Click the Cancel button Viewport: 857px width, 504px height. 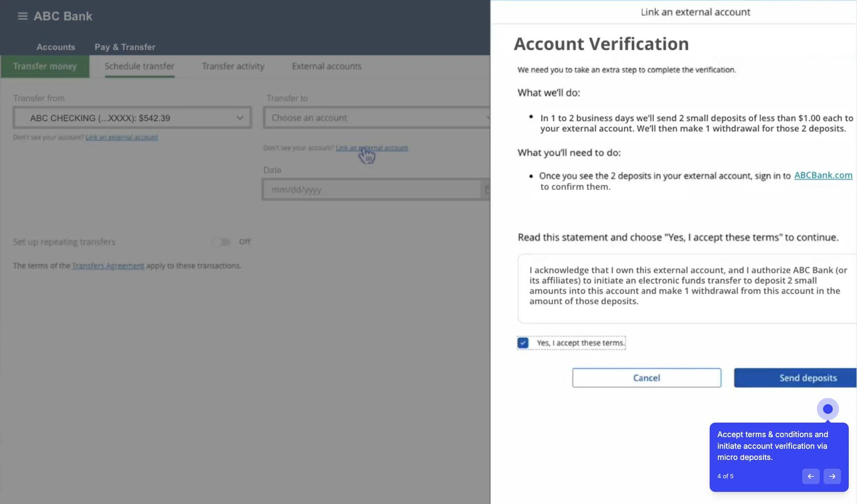647,378
